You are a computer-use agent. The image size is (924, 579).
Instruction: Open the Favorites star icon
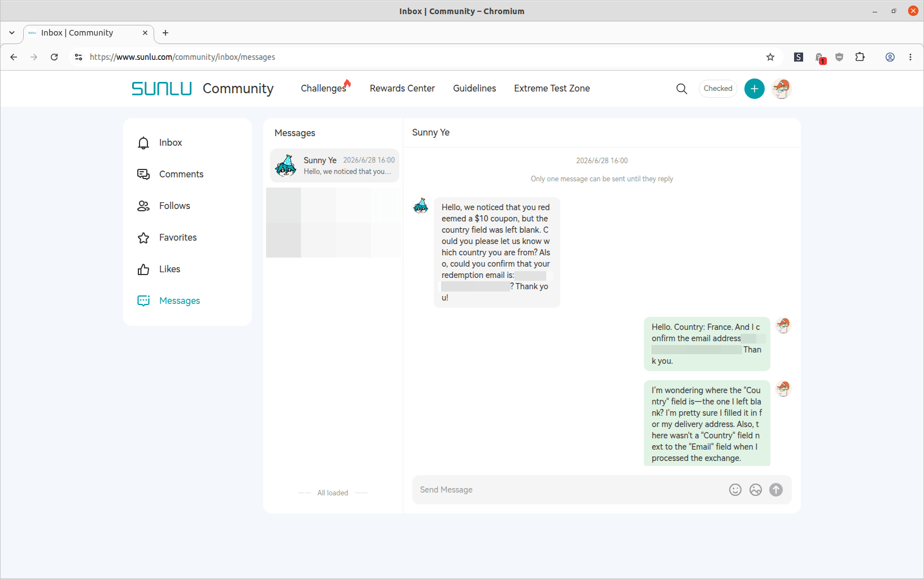143,238
